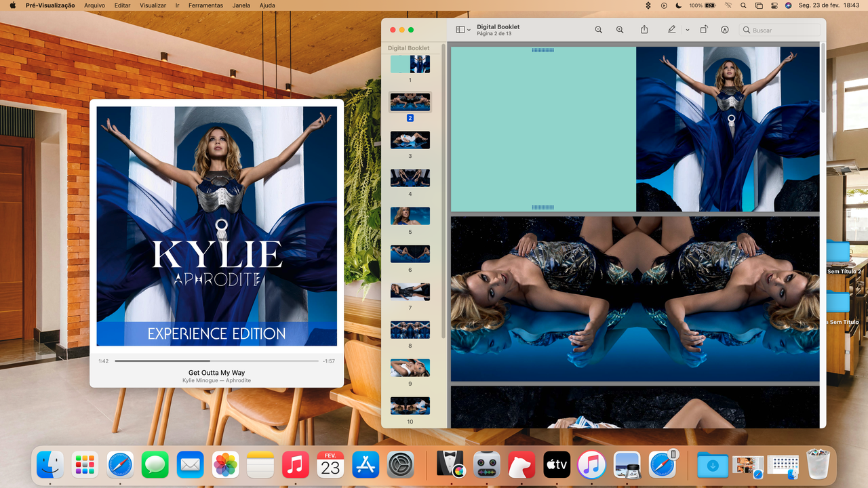Open Preview app from the Dock
Viewport: 868px width, 488px height.
(627, 465)
